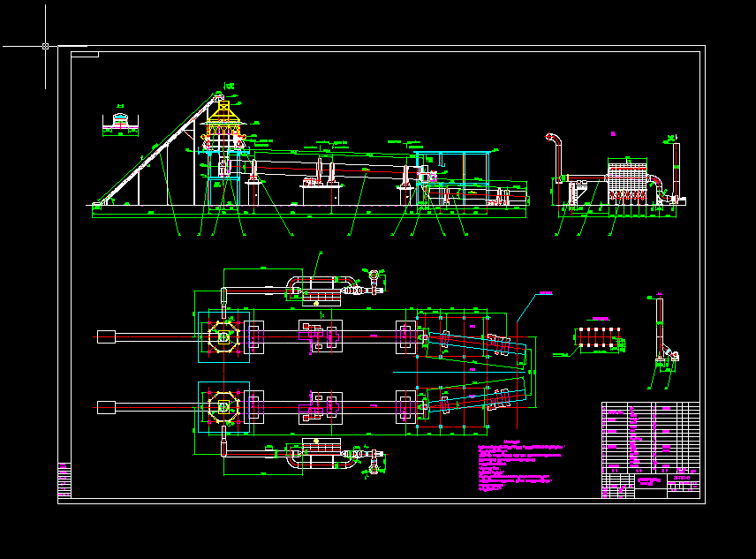Screen dimensions: 756x559
Task: Click the inclined belt conveyor in elevation view
Action: 156,150
